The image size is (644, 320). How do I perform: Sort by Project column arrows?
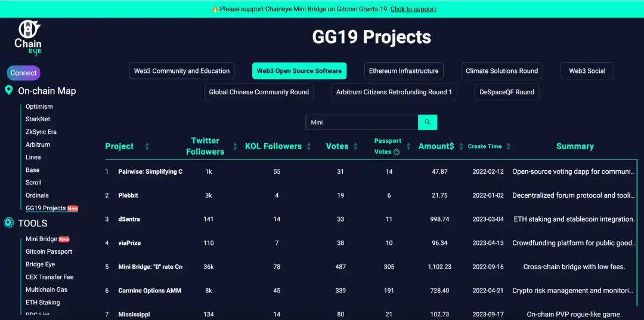pos(147,146)
